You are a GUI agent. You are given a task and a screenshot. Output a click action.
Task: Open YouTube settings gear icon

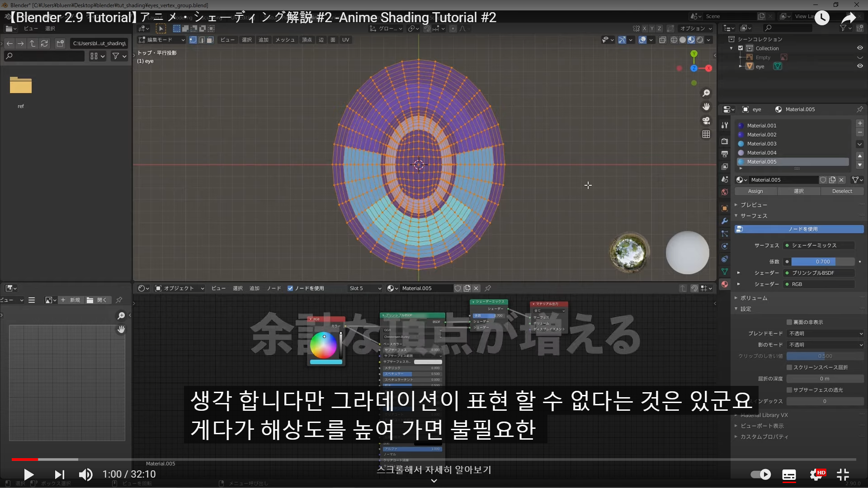coord(816,474)
